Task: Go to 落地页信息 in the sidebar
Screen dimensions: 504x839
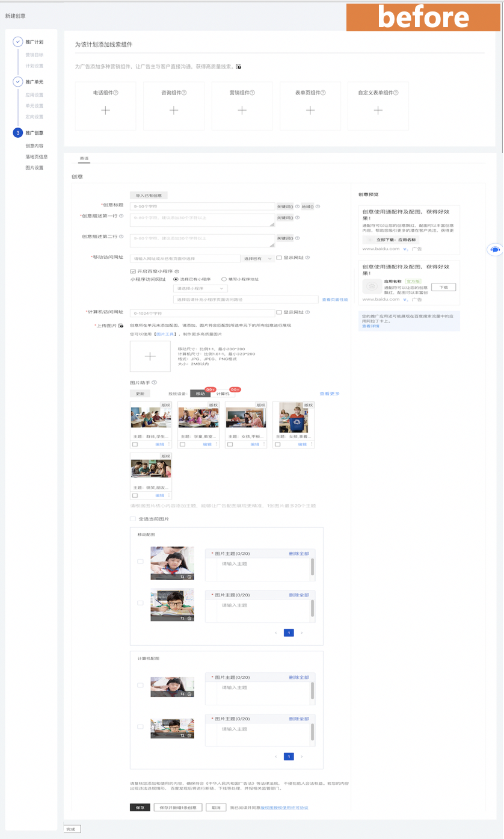Action: pos(36,156)
